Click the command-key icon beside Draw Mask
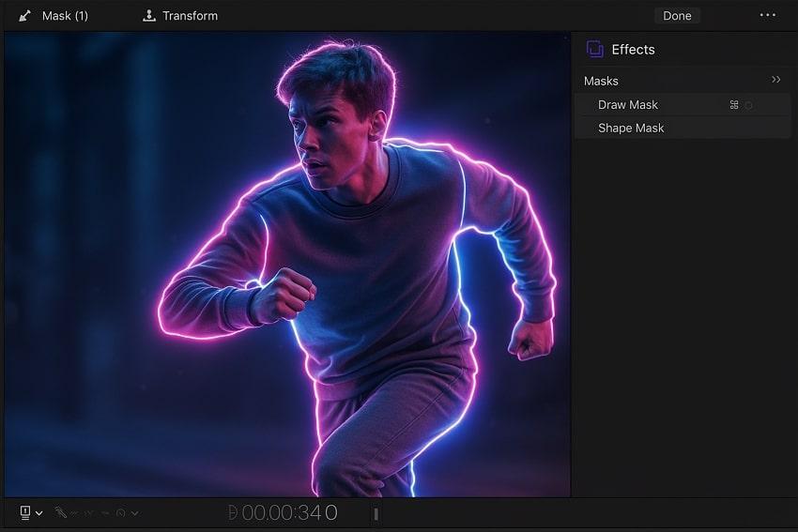 (734, 105)
